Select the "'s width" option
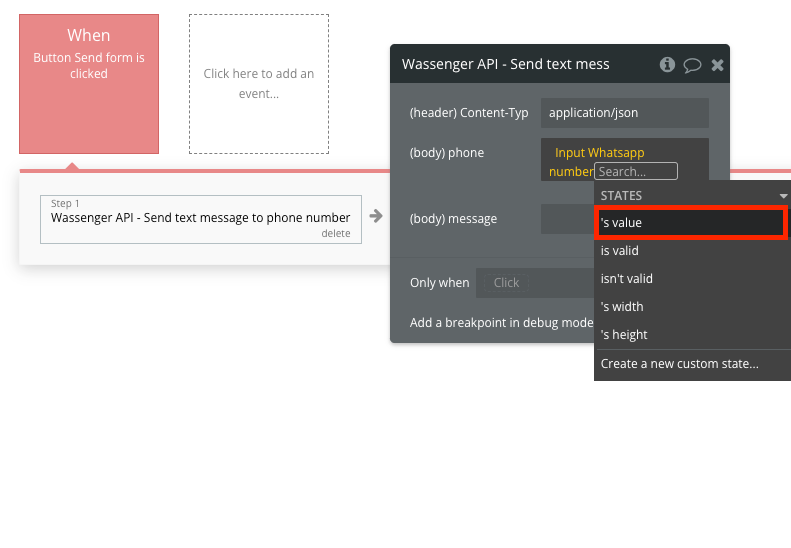This screenshot has height=548, width=791. click(x=622, y=307)
